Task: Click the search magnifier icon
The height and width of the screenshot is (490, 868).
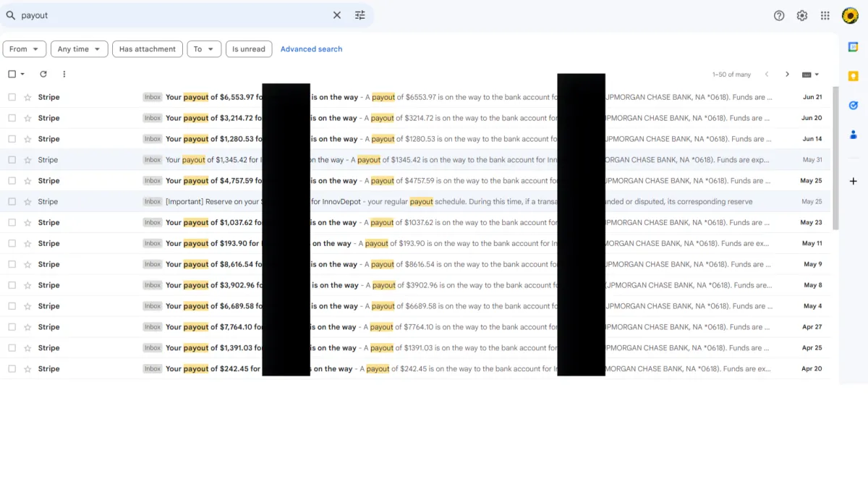Action: point(10,15)
